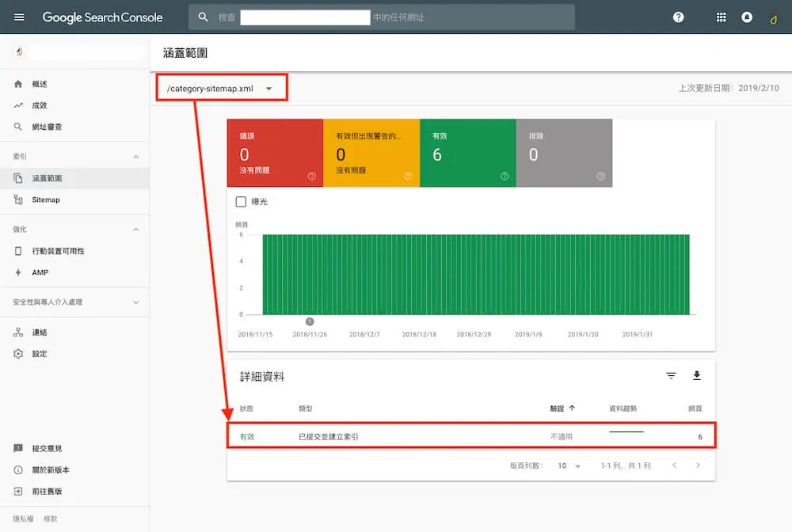
Task: Open the 隱私權 link
Action: (x=23, y=519)
